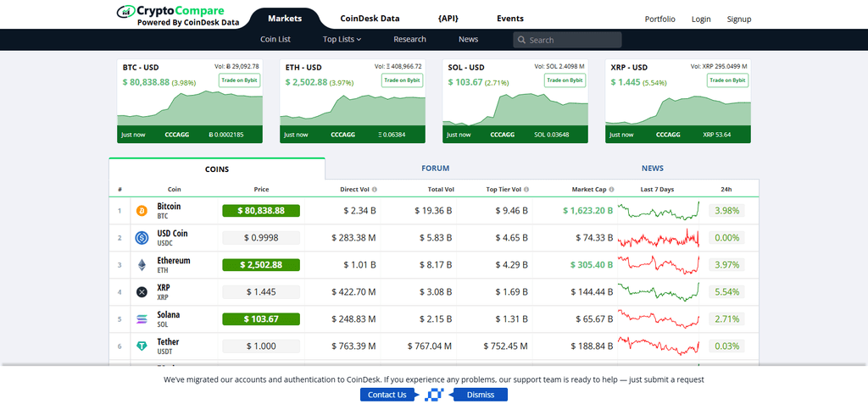Viewport: 868px width, 415px height.
Task: Select the COINS tab
Action: pyautogui.click(x=217, y=169)
